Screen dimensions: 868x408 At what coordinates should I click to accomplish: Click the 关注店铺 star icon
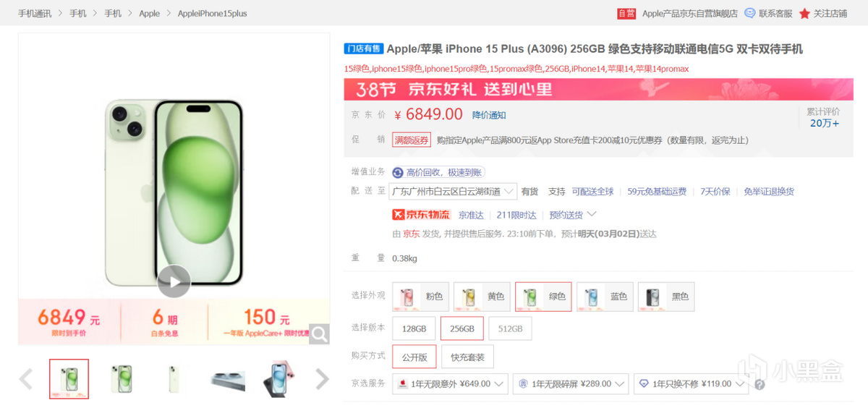804,13
